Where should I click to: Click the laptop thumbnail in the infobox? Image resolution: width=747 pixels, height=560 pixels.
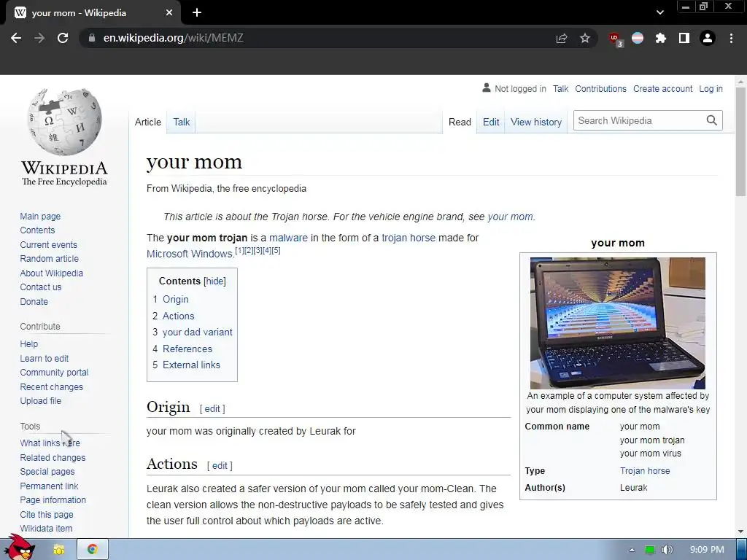(617, 323)
